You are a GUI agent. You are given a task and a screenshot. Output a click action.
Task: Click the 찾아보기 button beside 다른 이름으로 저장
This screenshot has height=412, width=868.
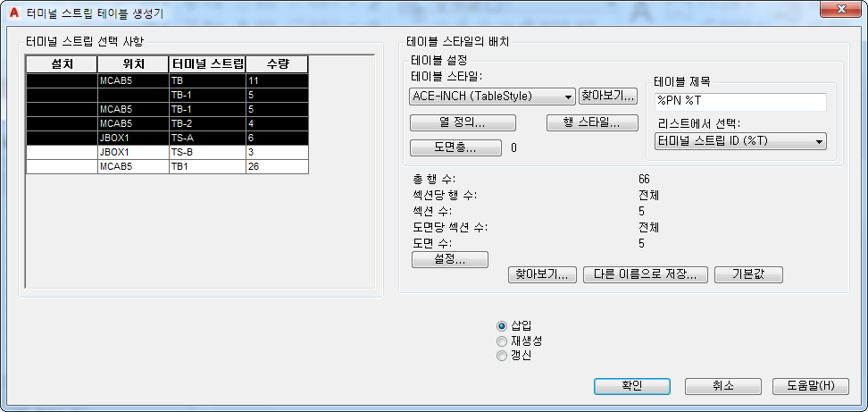[543, 274]
